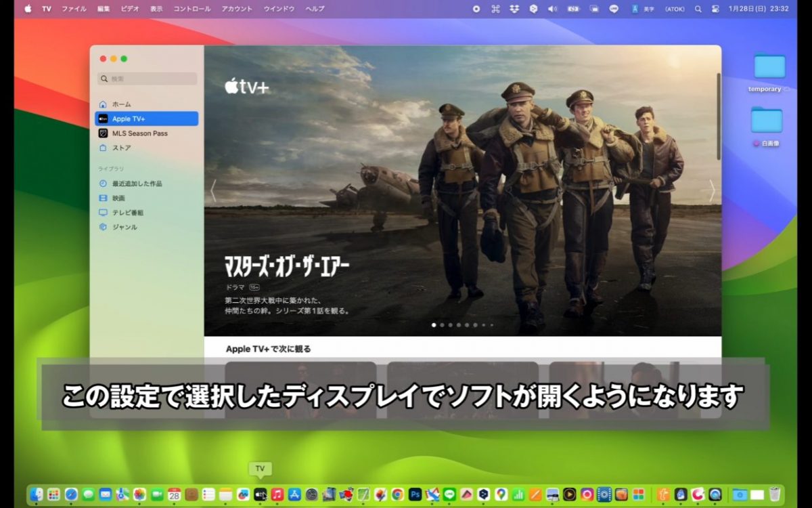
Task: Go to the previous featured banner
Action: pyautogui.click(x=212, y=191)
